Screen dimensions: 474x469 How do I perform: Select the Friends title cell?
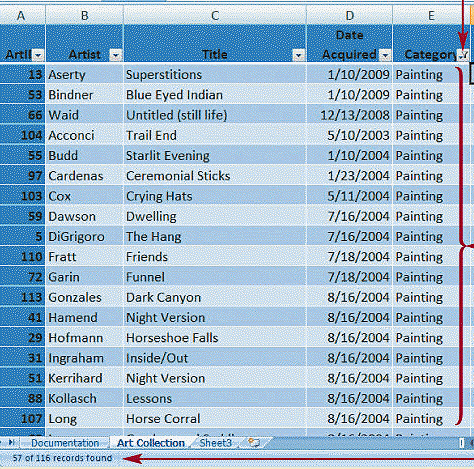pos(215,257)
